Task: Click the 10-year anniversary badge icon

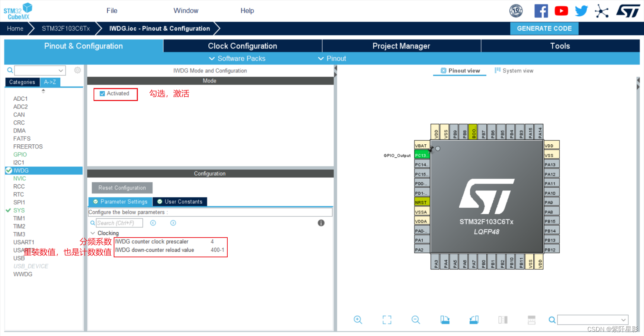Action: [x=516, y=11]
